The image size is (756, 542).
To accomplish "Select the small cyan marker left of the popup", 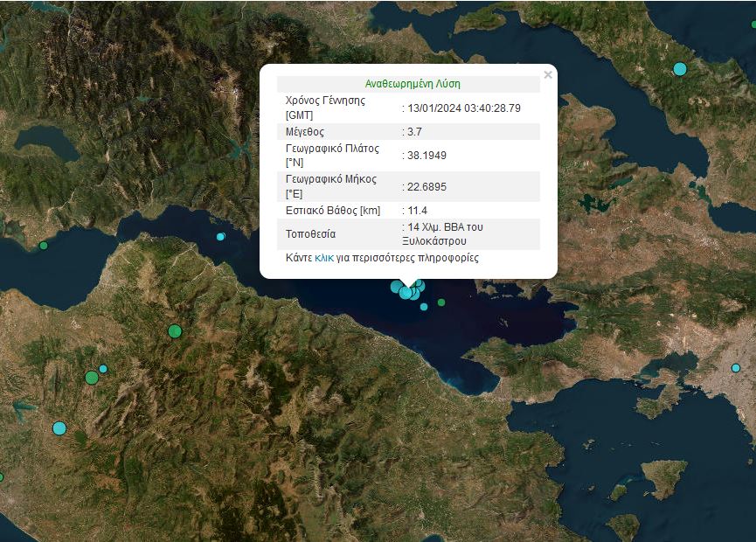I will pyautogui.click(x=220, y=236).
